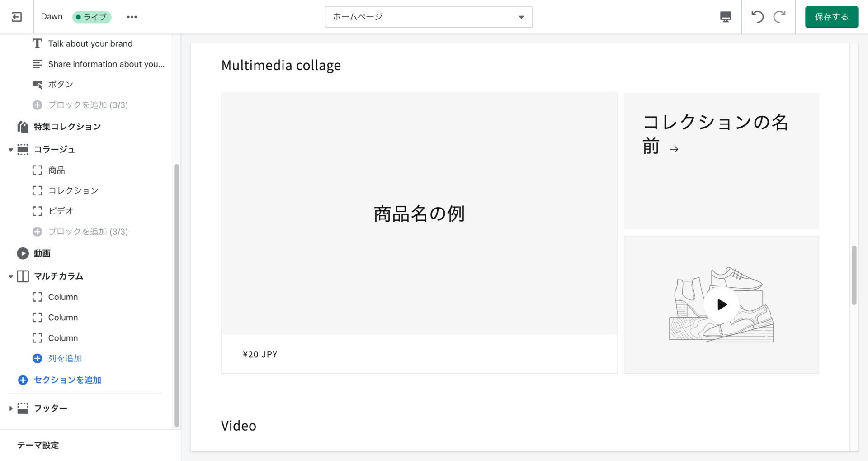
Task: Select the 動画 section in sidebar
Action: point(42,253)
